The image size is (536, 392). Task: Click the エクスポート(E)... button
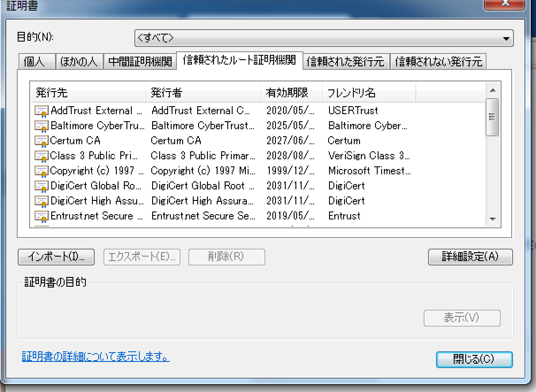pos(142,257)
